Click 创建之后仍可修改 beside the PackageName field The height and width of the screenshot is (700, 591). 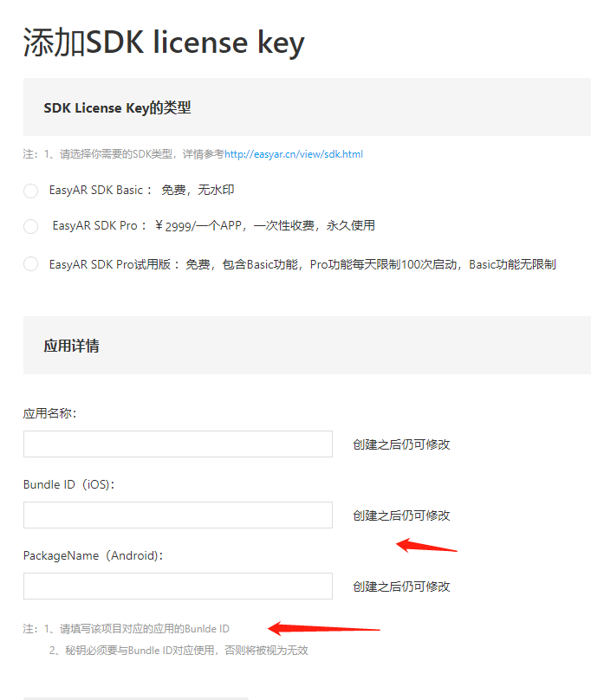point(401,587)
